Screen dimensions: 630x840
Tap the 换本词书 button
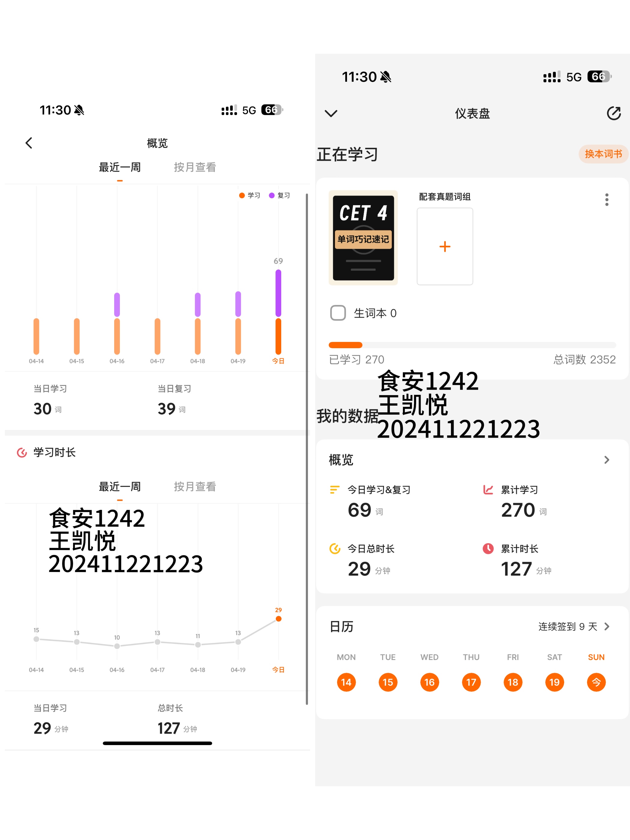[603, 154]
